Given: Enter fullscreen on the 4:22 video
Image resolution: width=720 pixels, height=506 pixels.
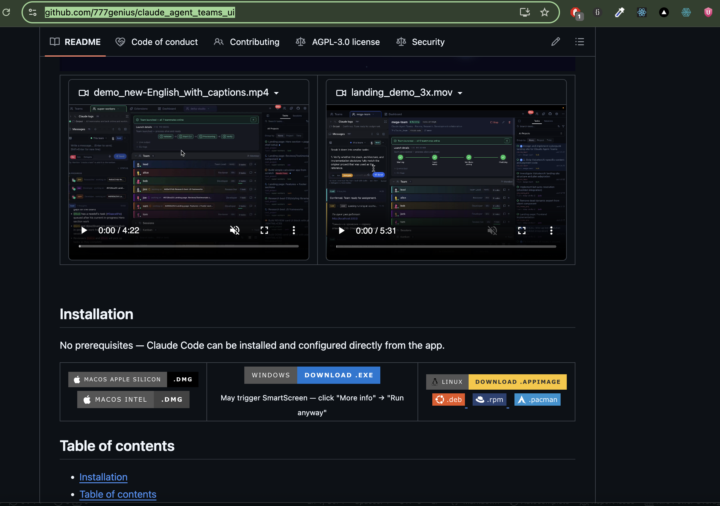Looking at the screenshot, I should pyautogui.click(x=264, y=231).
